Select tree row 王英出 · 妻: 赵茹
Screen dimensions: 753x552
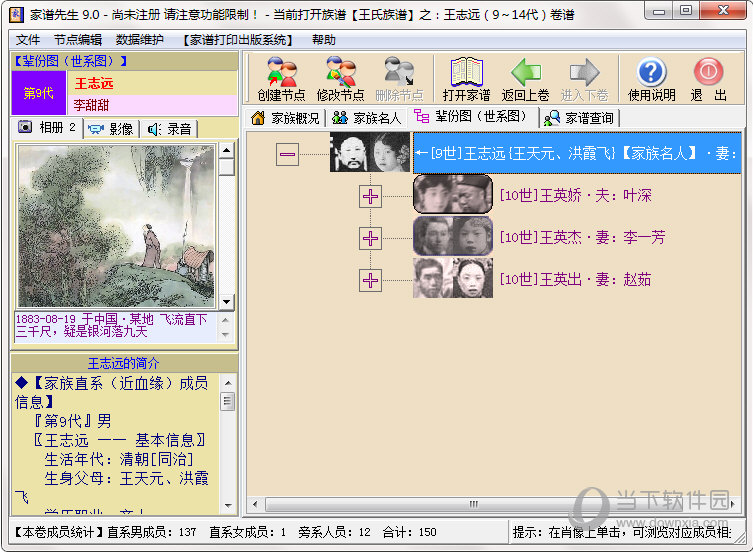(575, 279)
